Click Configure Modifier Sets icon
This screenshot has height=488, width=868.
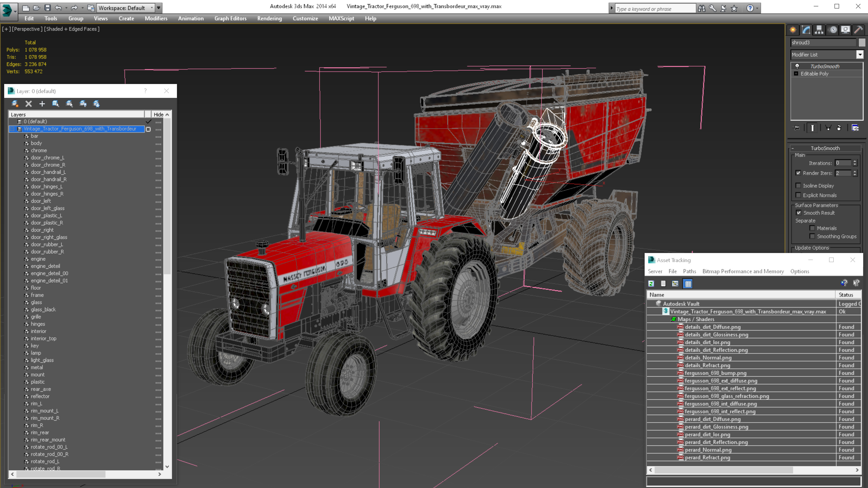(x=855, y=128)
